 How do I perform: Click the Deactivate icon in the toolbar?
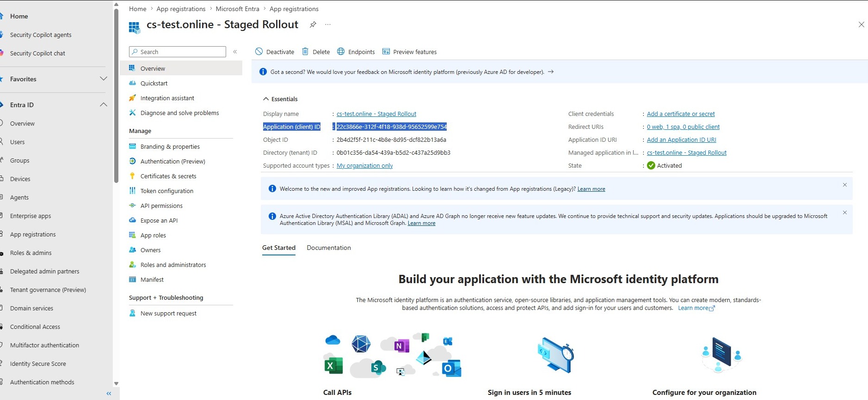pyautogui.click(x=259, y=52)
